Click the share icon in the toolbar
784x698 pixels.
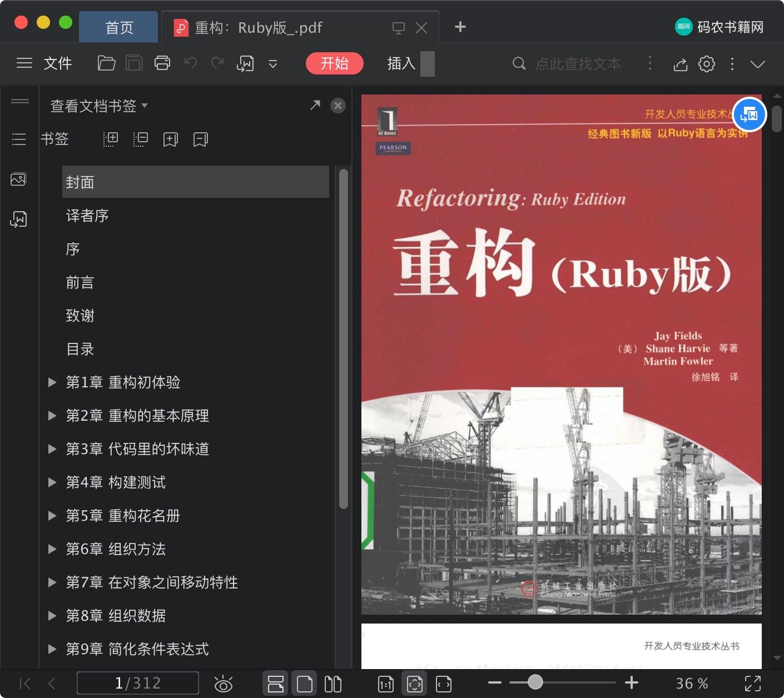[x=680, y=64]
